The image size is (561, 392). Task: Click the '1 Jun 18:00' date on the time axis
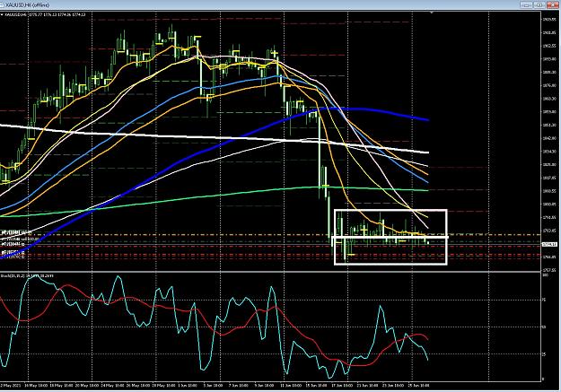pos(188,386)
